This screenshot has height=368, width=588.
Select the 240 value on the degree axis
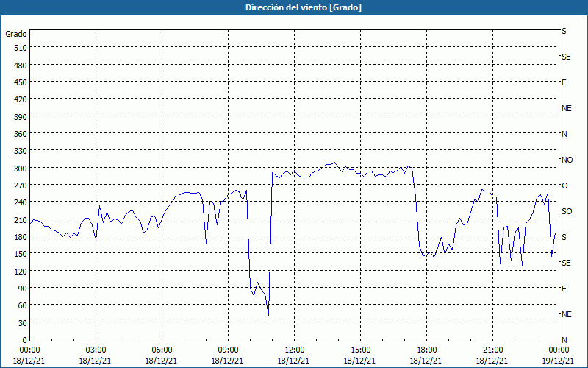(21, 202)
